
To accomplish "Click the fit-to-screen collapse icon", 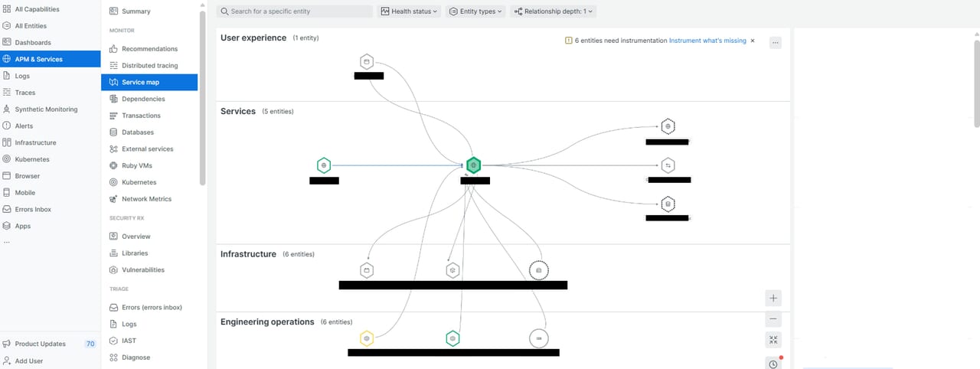I will point(773,341).
